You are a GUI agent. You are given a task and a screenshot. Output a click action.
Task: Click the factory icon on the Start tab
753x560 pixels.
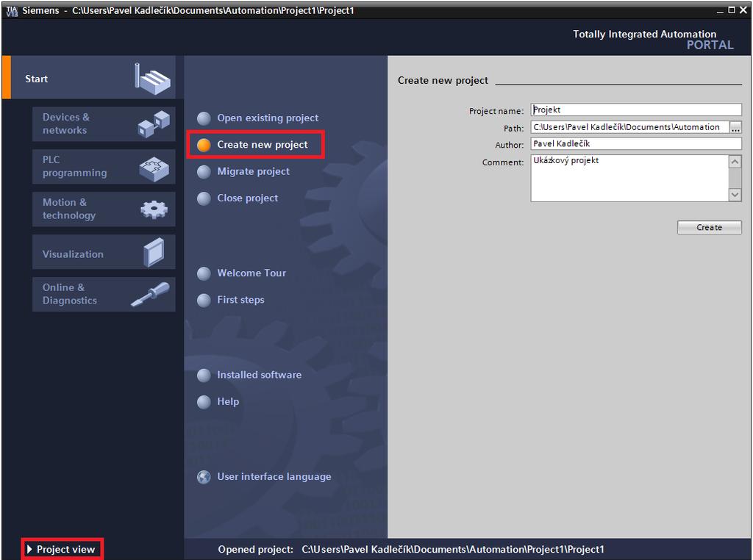[x=152, y=79]
